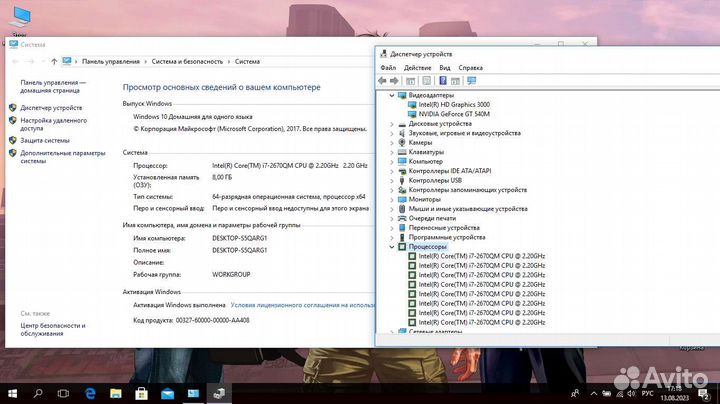Open Центр безопасности и обслуживания link
720x404 pixels.
pyautogui.click(x=52, y=329)
